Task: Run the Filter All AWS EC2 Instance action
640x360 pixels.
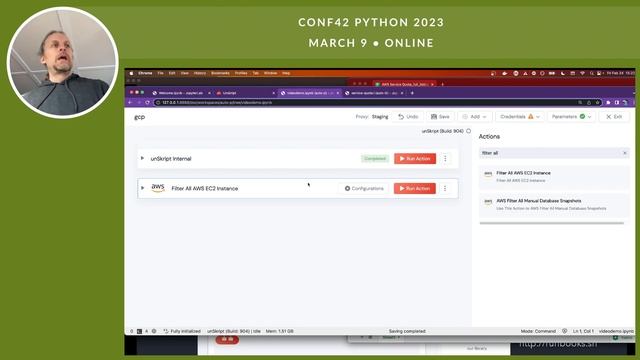Action: 415,188
